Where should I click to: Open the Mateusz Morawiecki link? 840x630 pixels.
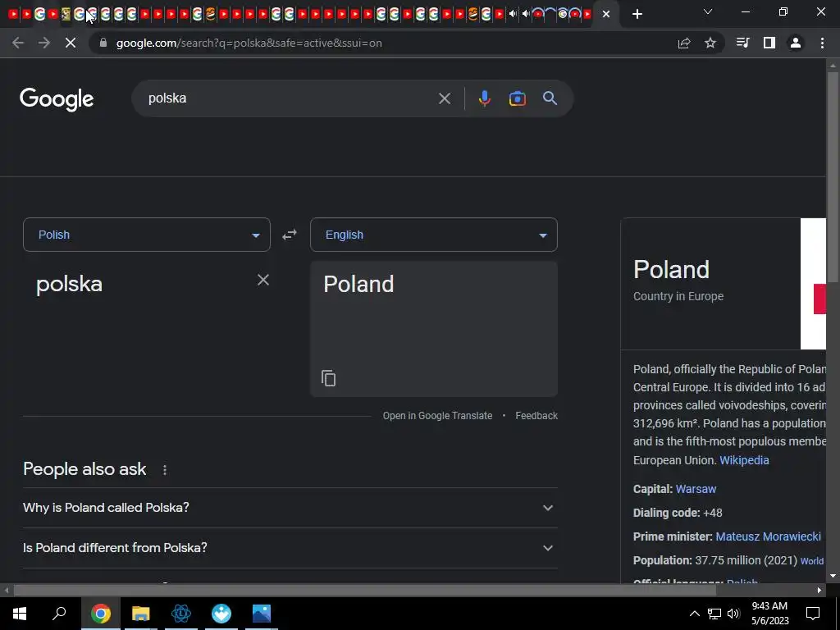click(x=768, y=536)
